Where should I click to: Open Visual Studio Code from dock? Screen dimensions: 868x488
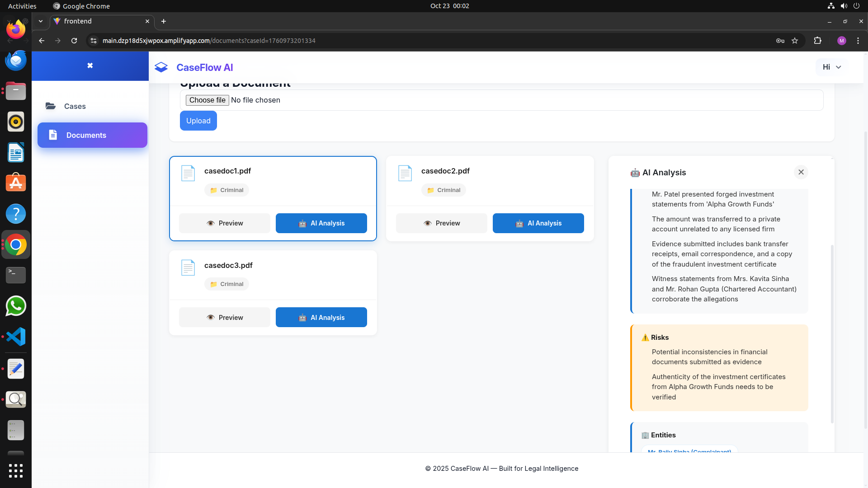(x=16, y=337)
